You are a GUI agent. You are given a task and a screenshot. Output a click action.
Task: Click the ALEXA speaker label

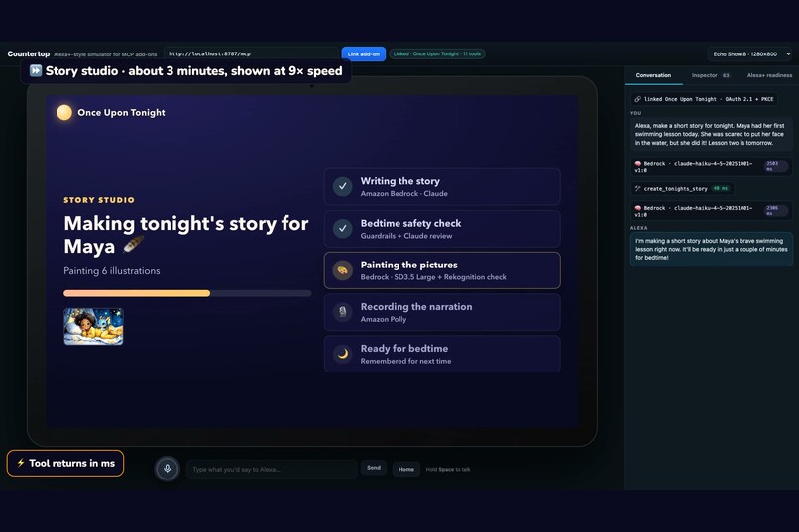[639, 228]
